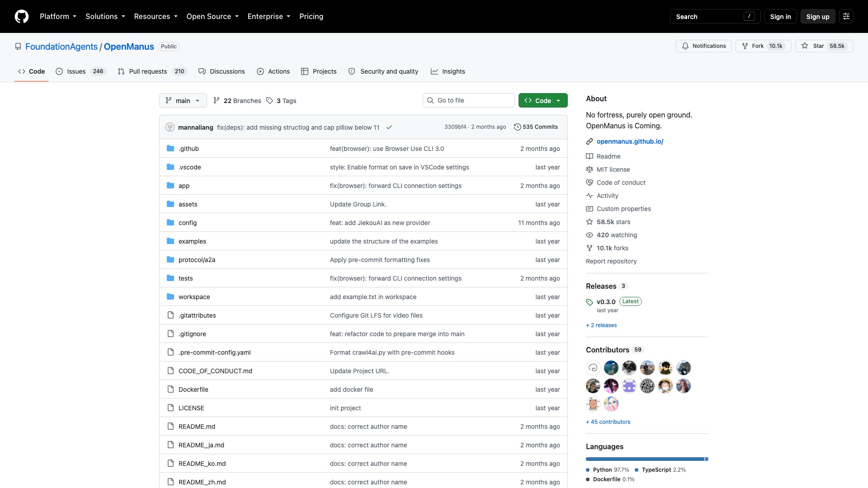
Task: Open commit hash 3309bf4
Action: (x=455, y=127)
